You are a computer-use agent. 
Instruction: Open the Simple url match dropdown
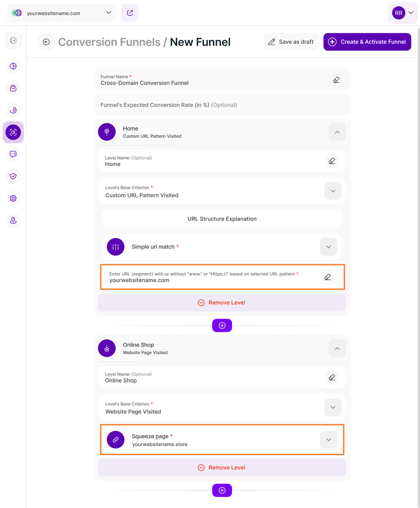click(328, 247)
